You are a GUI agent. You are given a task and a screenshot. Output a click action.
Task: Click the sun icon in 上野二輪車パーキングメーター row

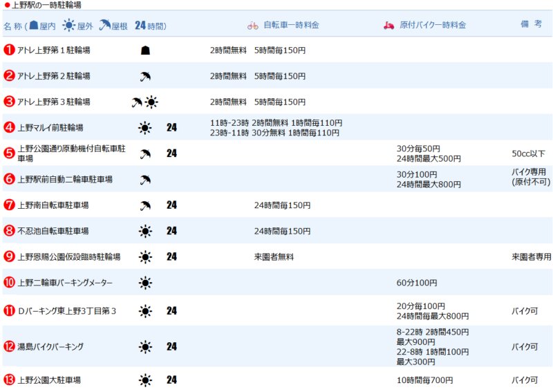click(145, 283)
